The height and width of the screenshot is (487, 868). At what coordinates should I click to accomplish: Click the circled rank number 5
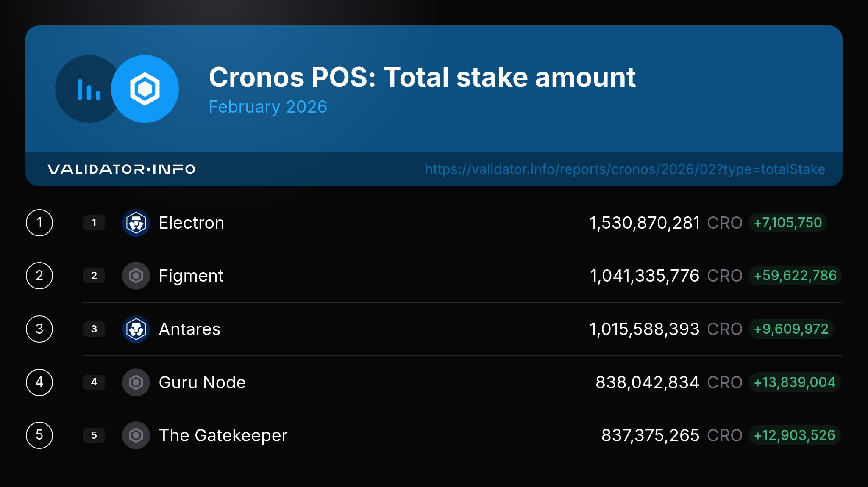(39, 435)
